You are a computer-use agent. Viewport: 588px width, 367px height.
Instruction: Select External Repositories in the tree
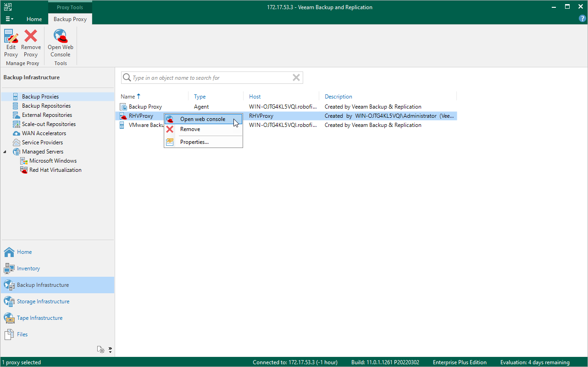47,115
